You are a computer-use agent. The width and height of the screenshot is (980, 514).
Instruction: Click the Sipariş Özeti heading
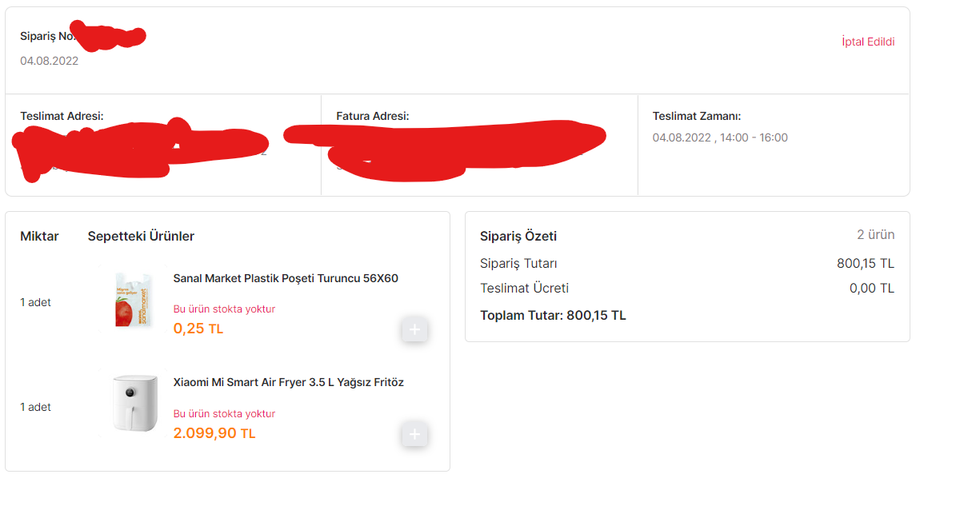pos(518,236)
